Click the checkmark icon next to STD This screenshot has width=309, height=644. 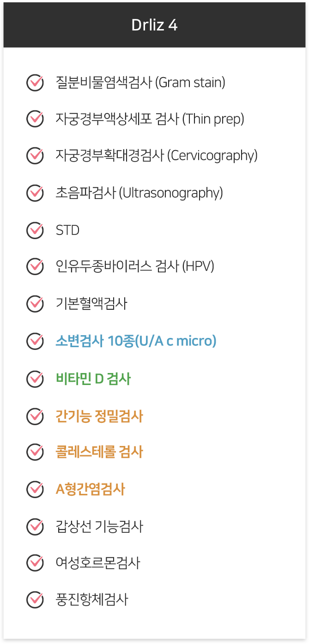[35, 229]
